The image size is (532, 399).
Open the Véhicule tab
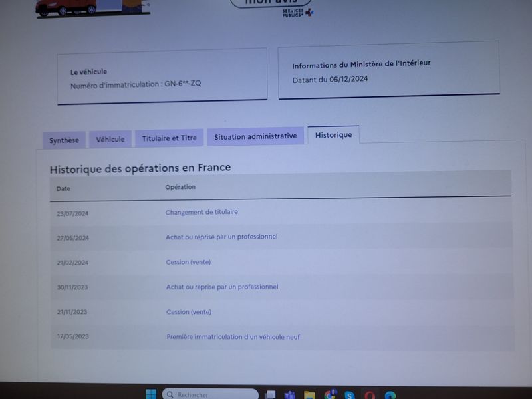[x=110, y=139]
